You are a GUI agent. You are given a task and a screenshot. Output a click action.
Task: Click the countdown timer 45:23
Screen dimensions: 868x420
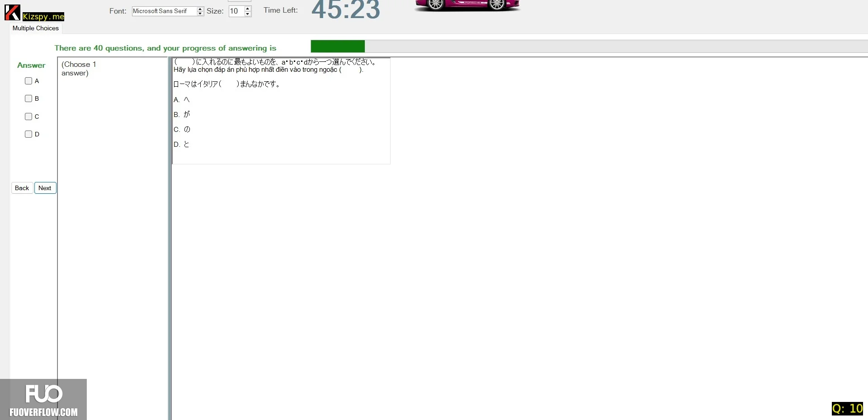tap(346, 10)
